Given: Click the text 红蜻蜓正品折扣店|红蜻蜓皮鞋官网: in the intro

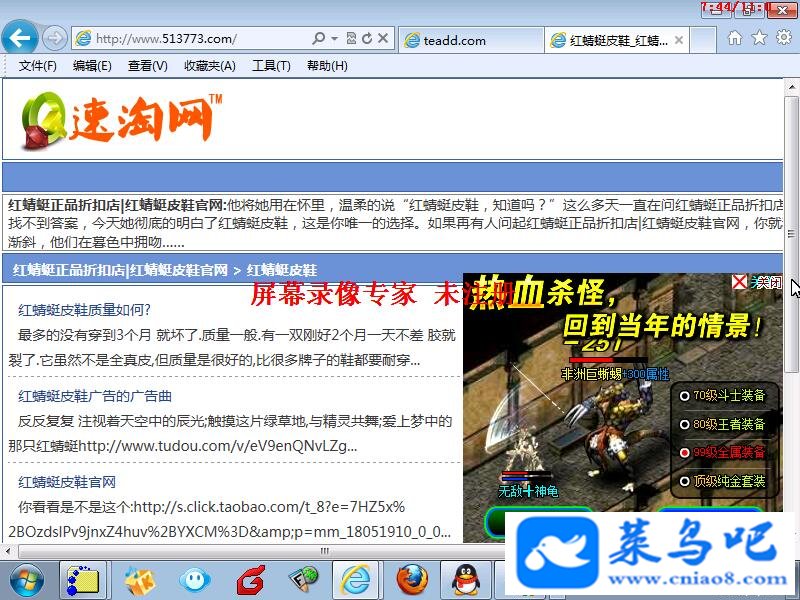Looking at the screenshot, I should pyautogui.click(x=117, y=206).
